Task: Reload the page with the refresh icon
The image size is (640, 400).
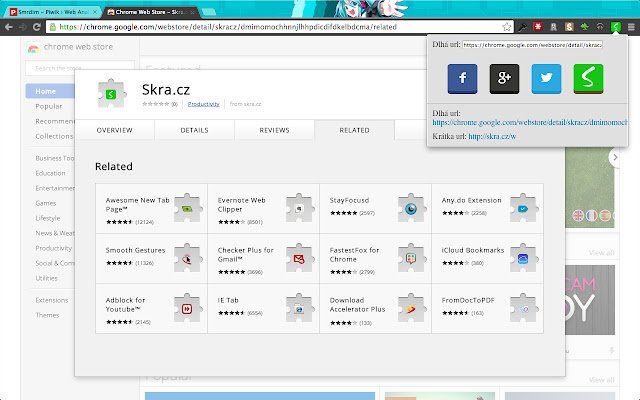Action: [x=37, y=27]
